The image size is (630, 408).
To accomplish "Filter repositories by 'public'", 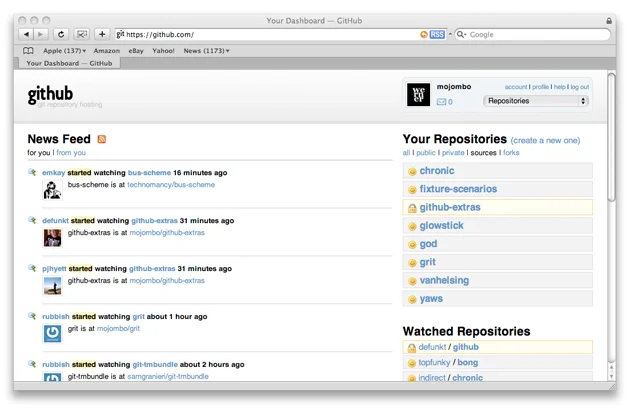I will (x=425, y=153).
